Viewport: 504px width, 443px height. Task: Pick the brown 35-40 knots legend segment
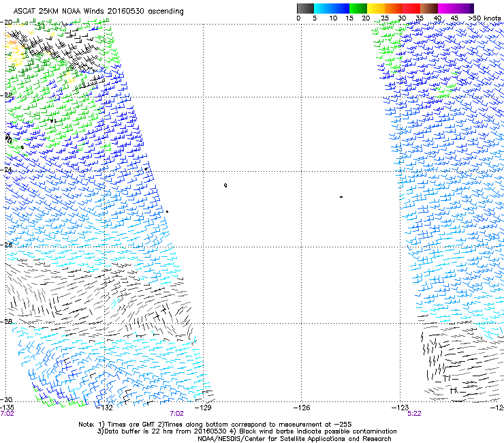pyautogui.click(x=429, y=8)
